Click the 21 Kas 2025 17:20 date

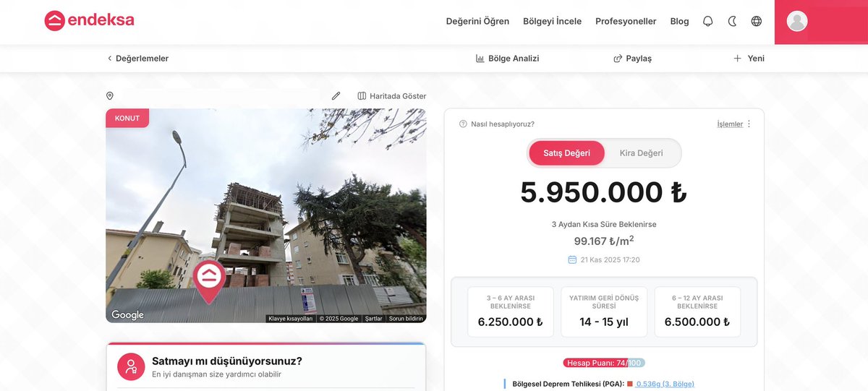604,259
